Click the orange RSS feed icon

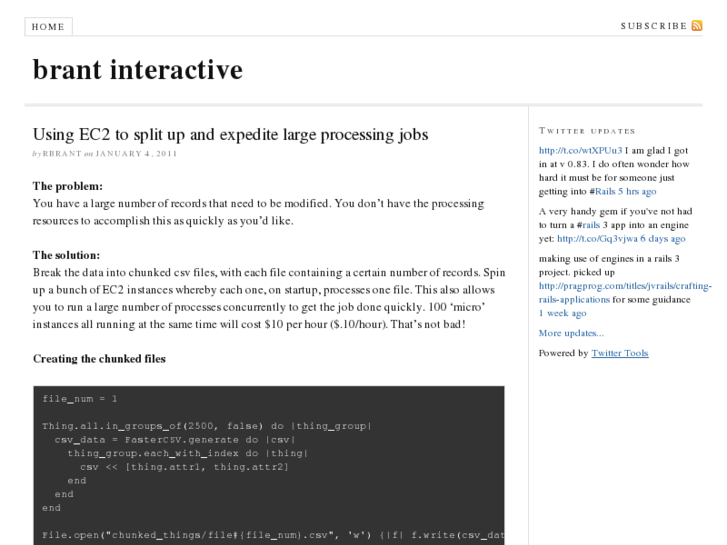tap(697, 26)
